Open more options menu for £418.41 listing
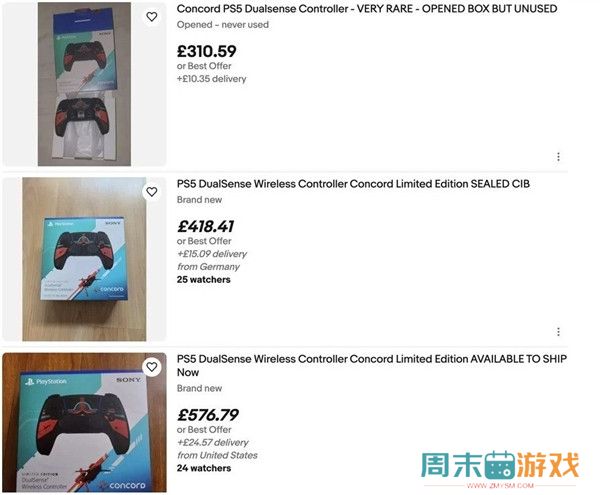The width and height of the screenshot is (600, 495). point(558,332)
